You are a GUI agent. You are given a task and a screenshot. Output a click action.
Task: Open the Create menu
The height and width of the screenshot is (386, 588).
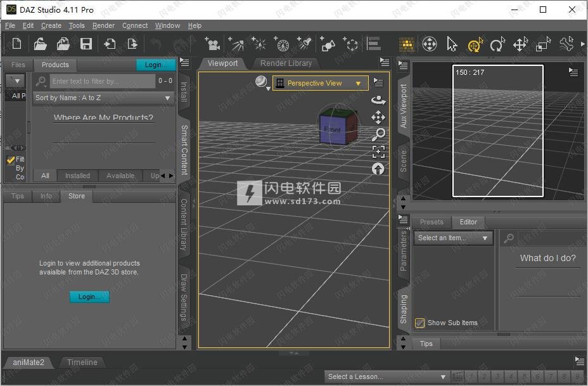click(x=51, y=25)
